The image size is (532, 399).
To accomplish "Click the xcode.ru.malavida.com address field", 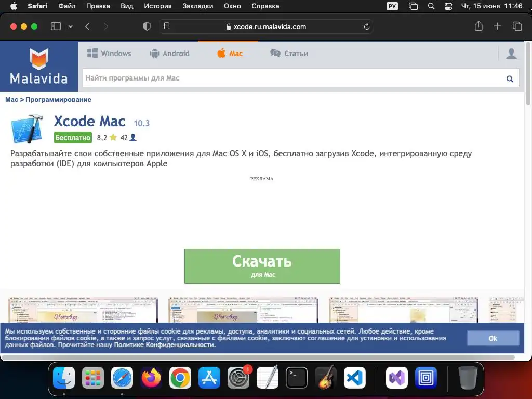I will pyautogui.click(x=266, y=26).
